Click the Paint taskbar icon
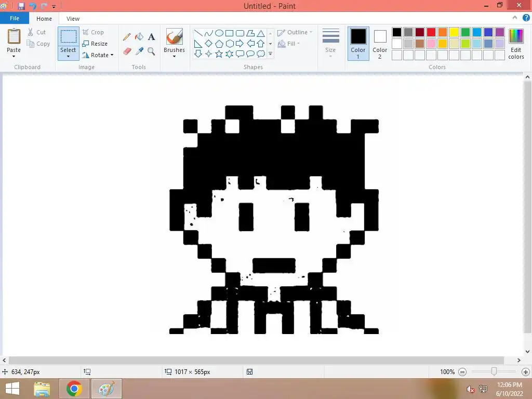Viewport: 532px width, 399px height. pyautogui.click(x=106, y=389)
